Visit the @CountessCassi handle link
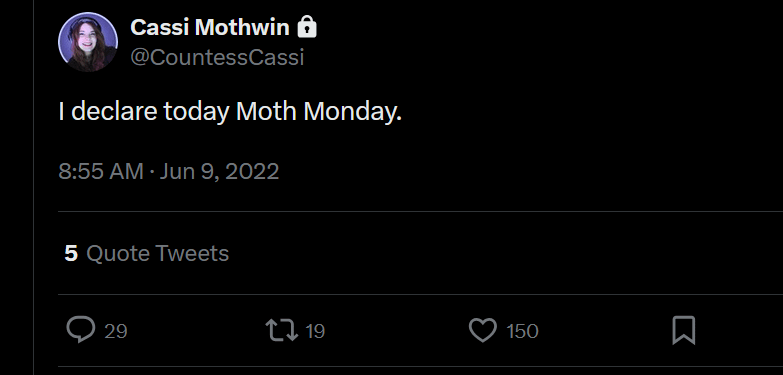The width and height of the screenshot is (783, 375). 217,57
